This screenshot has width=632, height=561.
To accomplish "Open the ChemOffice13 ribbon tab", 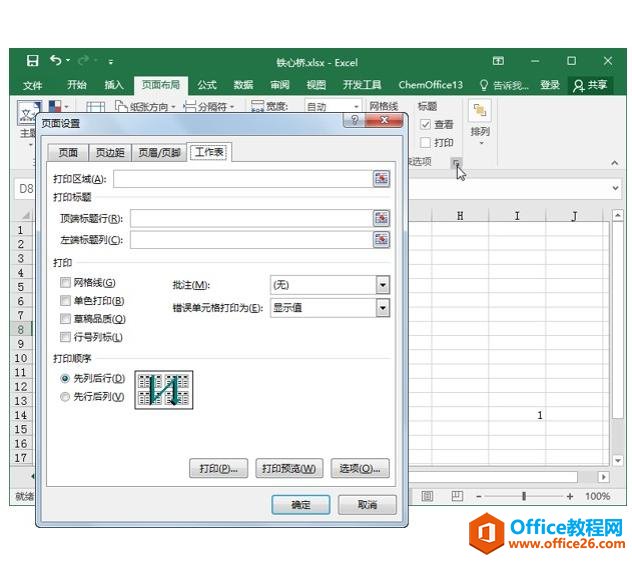I will click(x=430, y=85).
